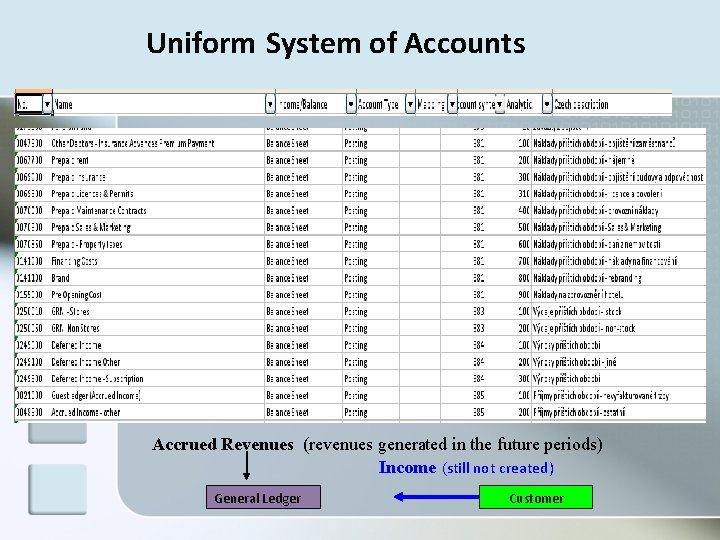
Task: Click the (still not created) text
Action: (498, 468)
